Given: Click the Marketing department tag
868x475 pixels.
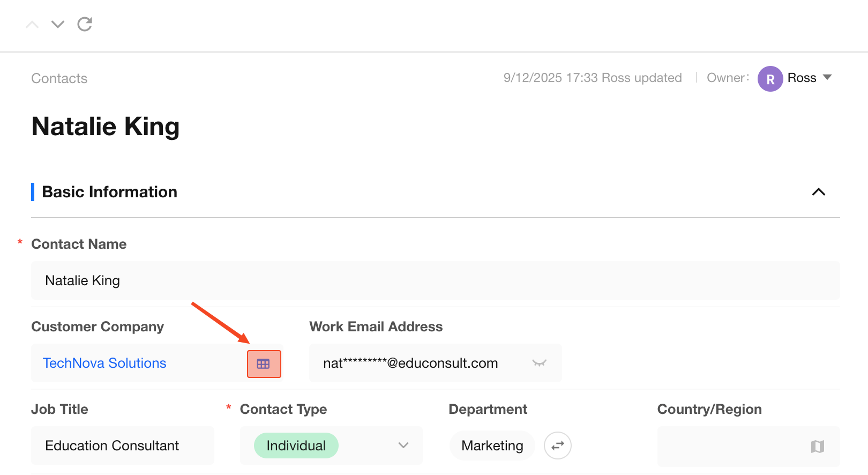Looking at the screenshot, I should (x=492, y=446).
